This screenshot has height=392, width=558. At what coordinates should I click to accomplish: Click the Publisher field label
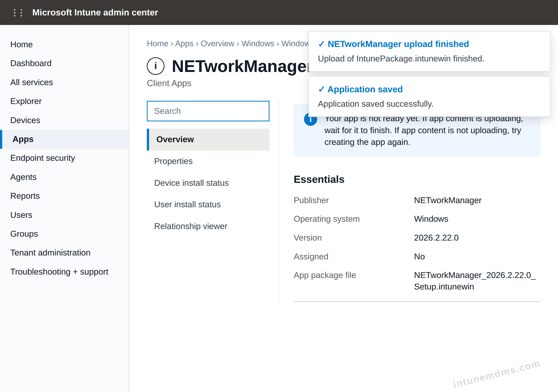311,200
